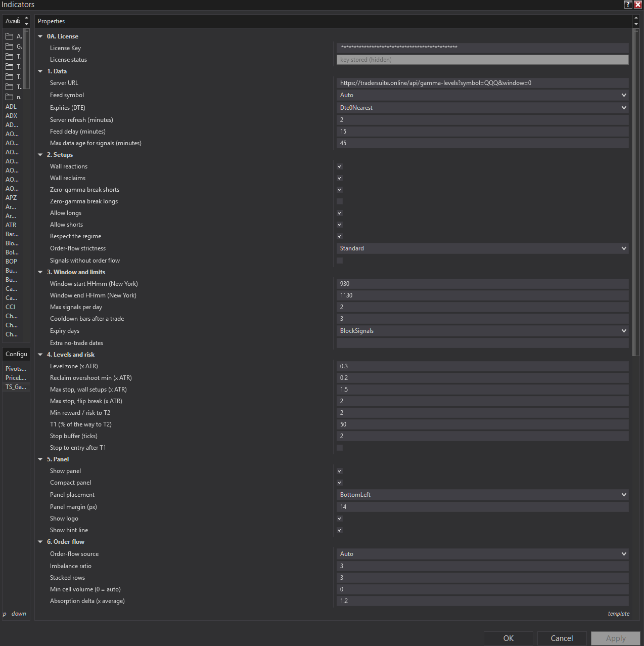Enable Stop to entry after T1

pyautogui.click(x=340, y=448)
